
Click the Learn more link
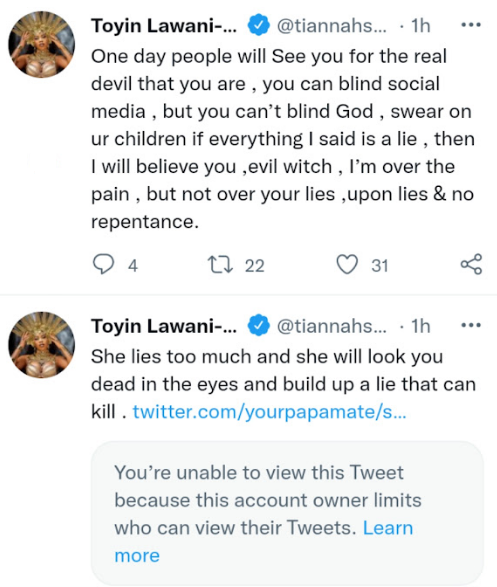pos(263,541)
